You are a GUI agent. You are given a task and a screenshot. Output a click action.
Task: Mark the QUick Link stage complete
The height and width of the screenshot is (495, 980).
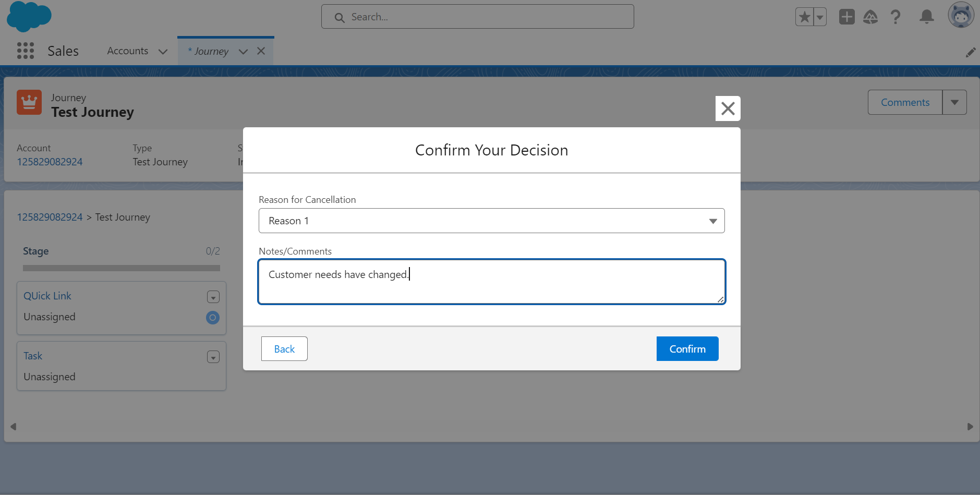[x=212, y=317]
